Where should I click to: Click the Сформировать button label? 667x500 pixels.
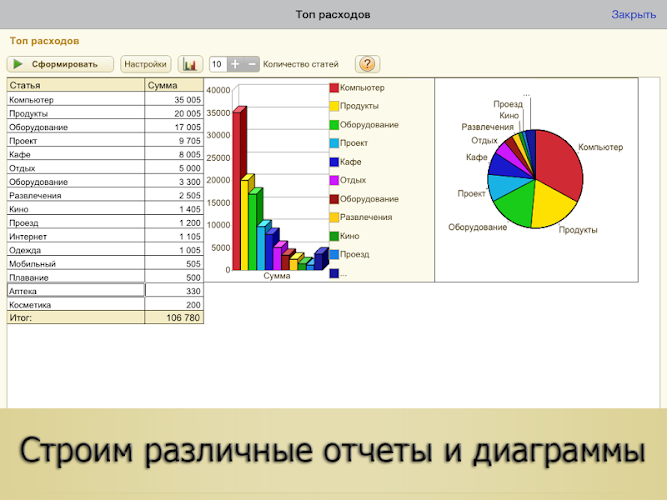point(65,64)
